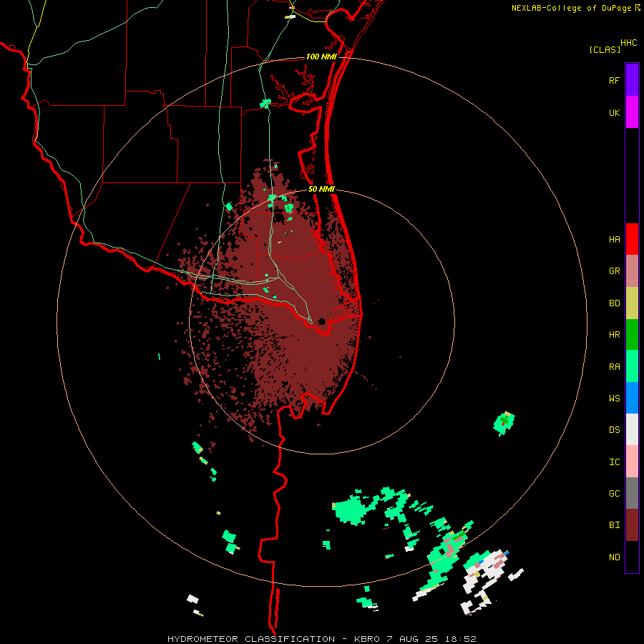Click the "RA" legend label
The image size is (644, 644).
tap(614, 367)
